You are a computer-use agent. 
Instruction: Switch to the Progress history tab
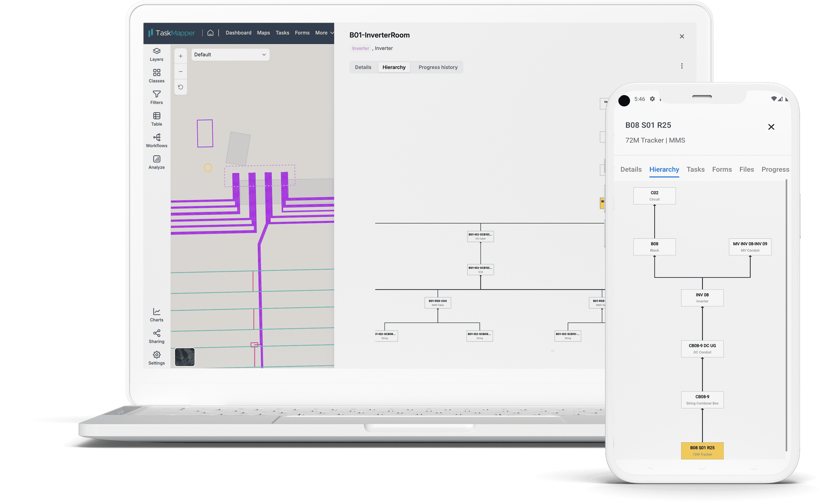point(438,67)
